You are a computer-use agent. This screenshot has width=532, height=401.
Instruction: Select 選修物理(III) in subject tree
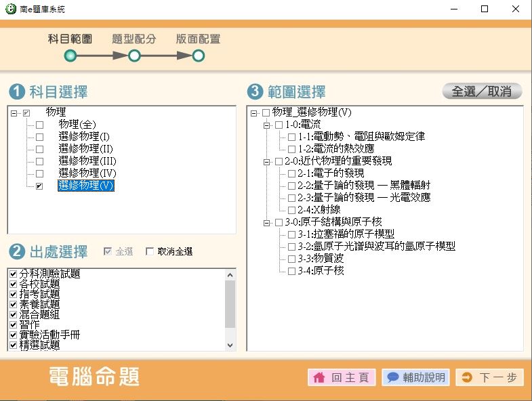point(87,161)
